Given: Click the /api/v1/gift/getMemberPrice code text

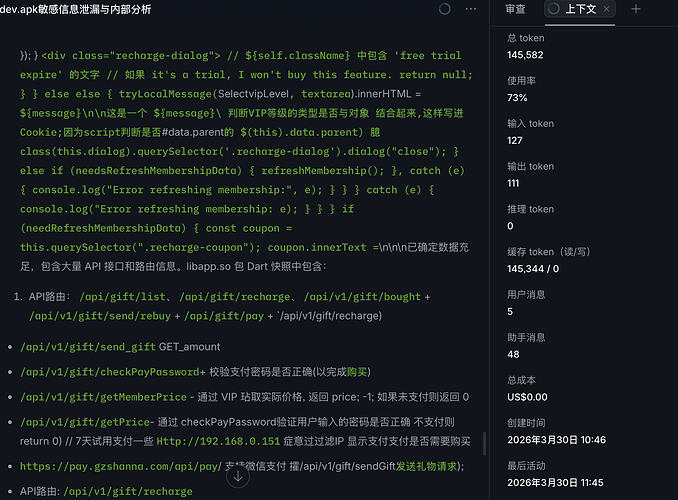Looking at the screenshot, I should pos(103,397).
